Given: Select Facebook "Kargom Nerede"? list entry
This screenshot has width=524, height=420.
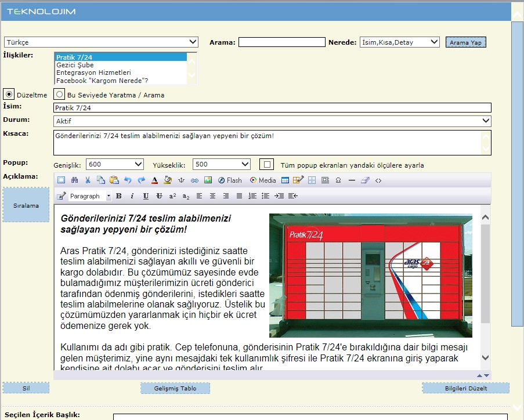Looking at the screenshot, I should 121,81.
